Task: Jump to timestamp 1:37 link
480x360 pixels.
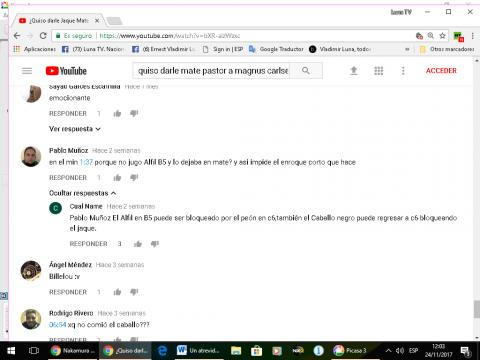Action: click(x=86, y=162)
